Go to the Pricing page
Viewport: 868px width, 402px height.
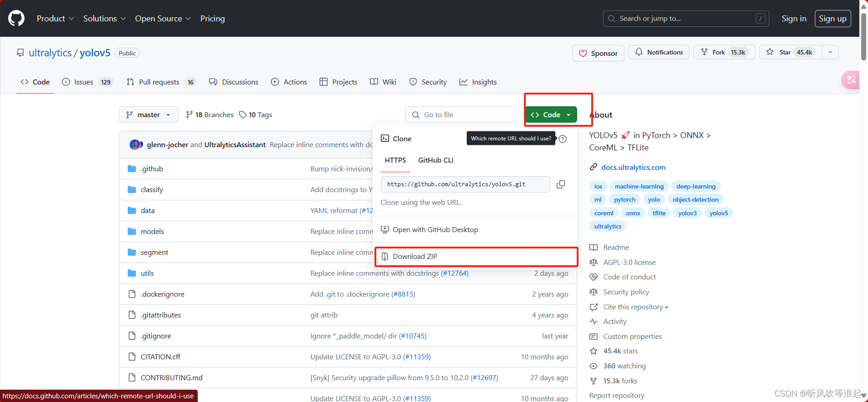pyautogui.click(x=212, y=19)
